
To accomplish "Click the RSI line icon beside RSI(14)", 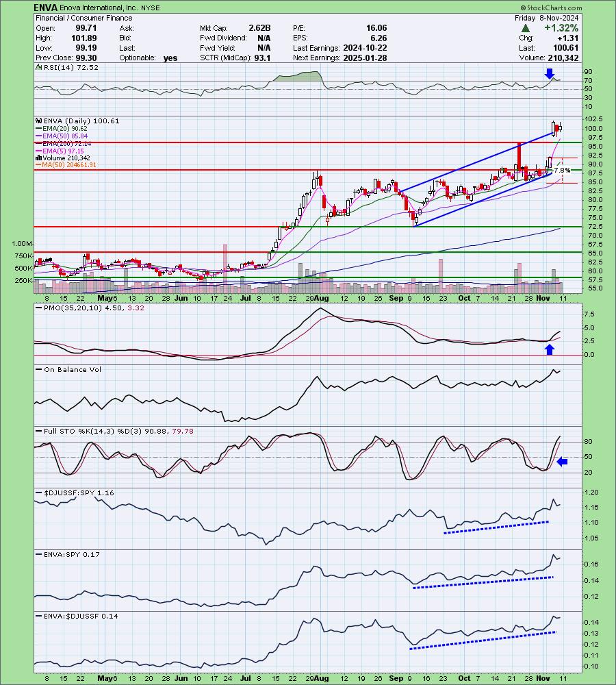I will (x=39, y=68).
